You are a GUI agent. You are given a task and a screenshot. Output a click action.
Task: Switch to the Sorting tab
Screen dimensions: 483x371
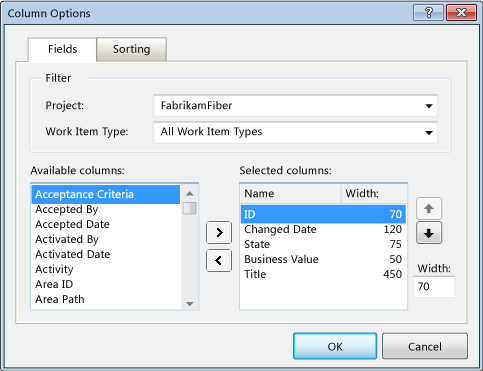[131, 49]
